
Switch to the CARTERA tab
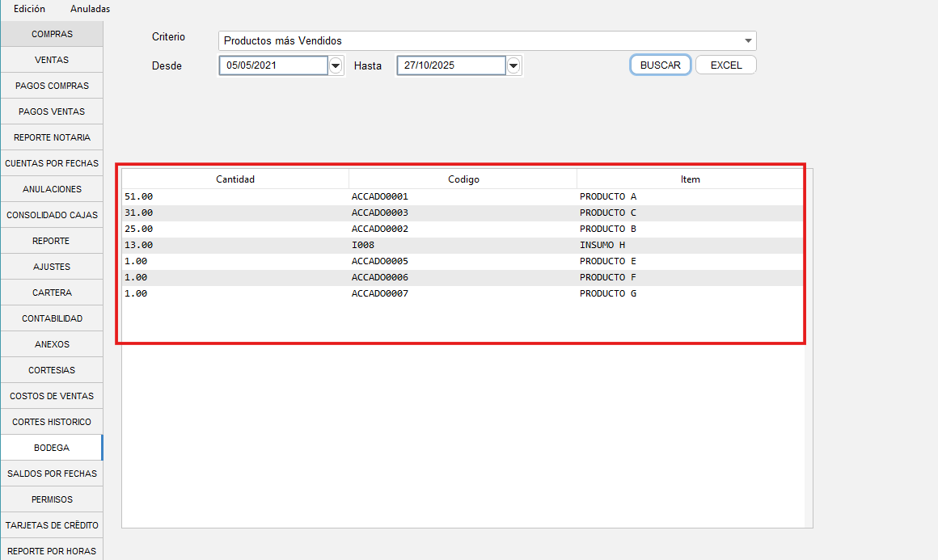[x=52, y=293]
